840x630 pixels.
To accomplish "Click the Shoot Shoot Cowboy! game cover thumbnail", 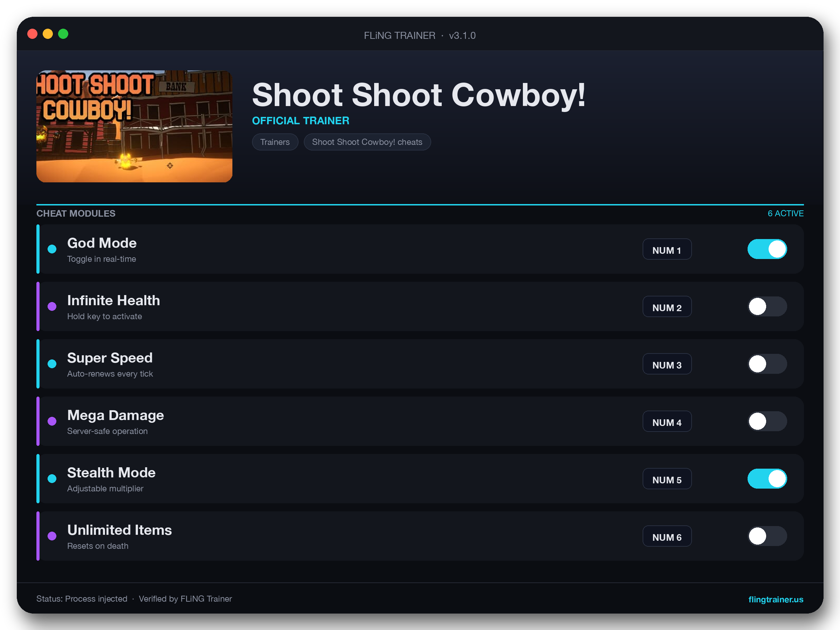I will (x=134, y=126).
